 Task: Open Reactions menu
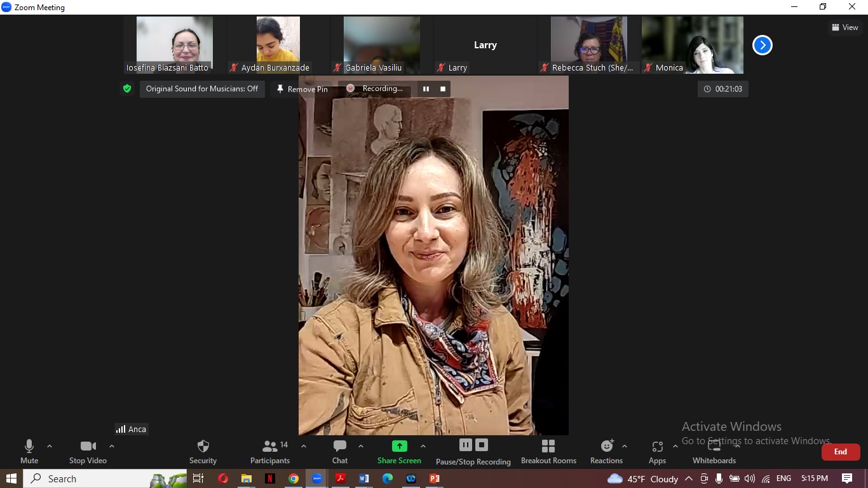[x=606, y=452]
